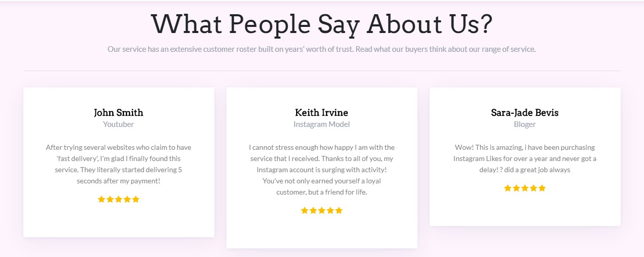
Task: Click the last star in Sara-Jade Bevis's rating
Action: 542,188
